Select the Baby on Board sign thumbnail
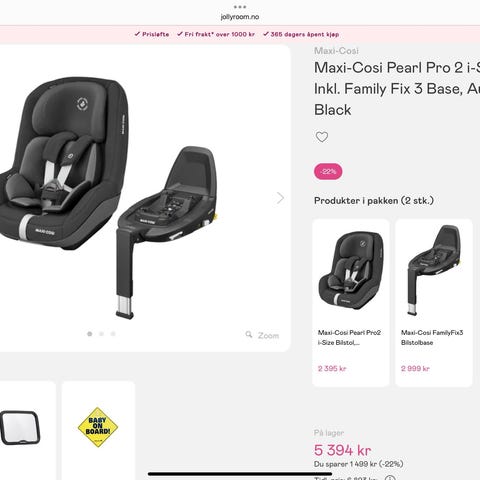The image size is (480, 480). (98, 427)
